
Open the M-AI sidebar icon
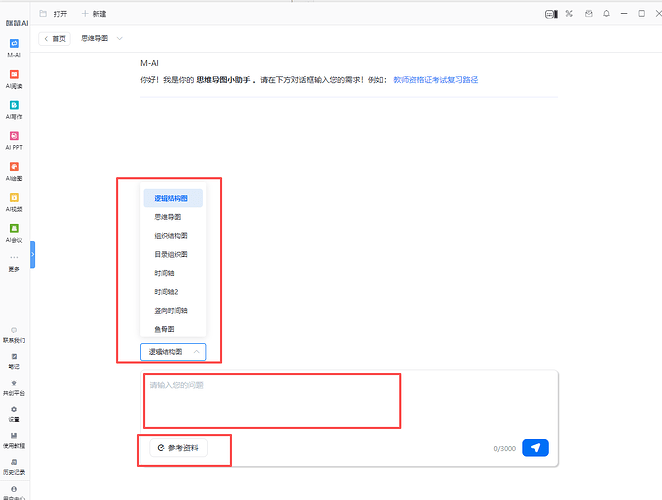click(x=14, y=48)
